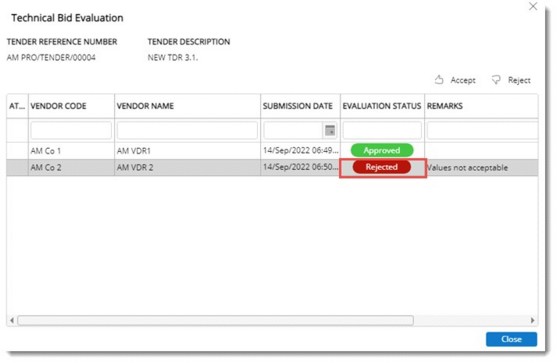Click the 14/Sep/2022 06:50 submission date
Image resolution: width=557 pixels, height=363 pixels.
(301, 167)
